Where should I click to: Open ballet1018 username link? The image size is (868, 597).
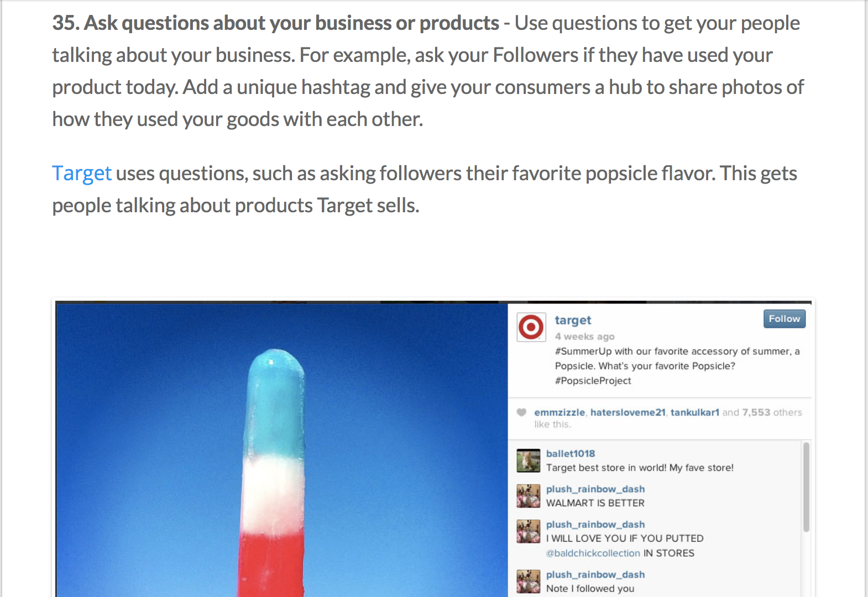click(571, 453)
